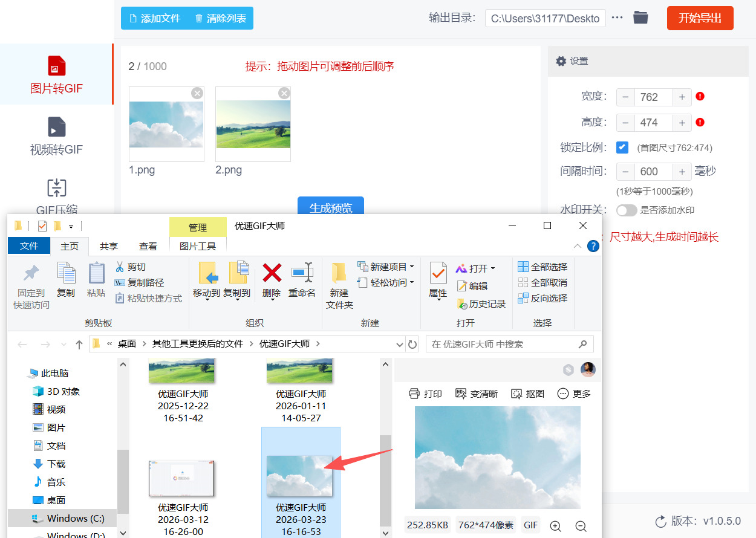Screen dimensions: 756x538
Task: Open the 视频转GIF tool in sidebar
Action: click(x=57, y=134)
